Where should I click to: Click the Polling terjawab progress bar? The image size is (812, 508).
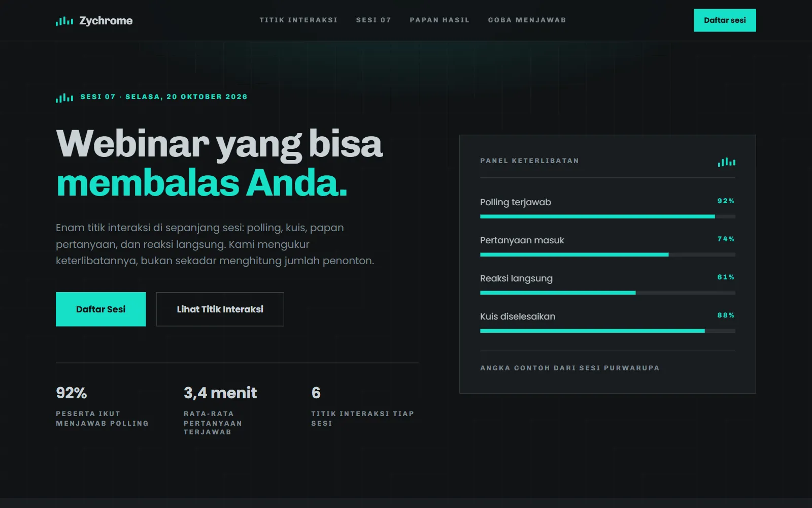607,216
